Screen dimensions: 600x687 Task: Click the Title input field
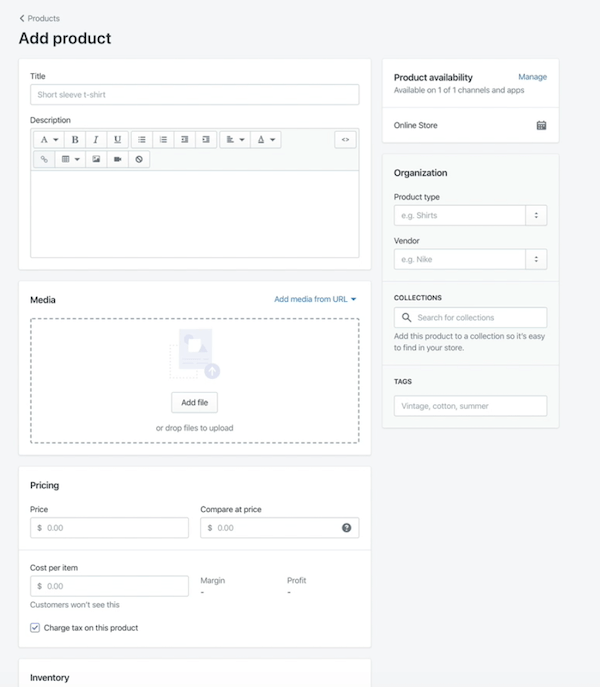tap(195, 95)
